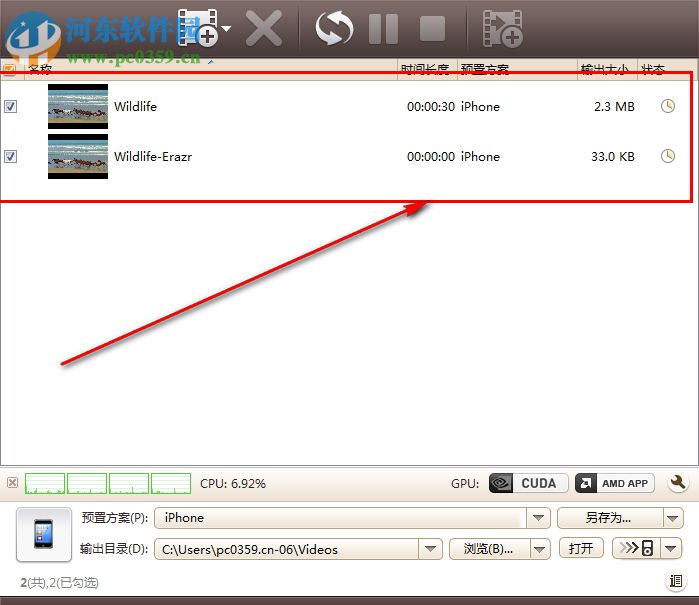Open the Browse button dropdown arrow
This screenshot has width=699, height=605.
coord(539,549)
